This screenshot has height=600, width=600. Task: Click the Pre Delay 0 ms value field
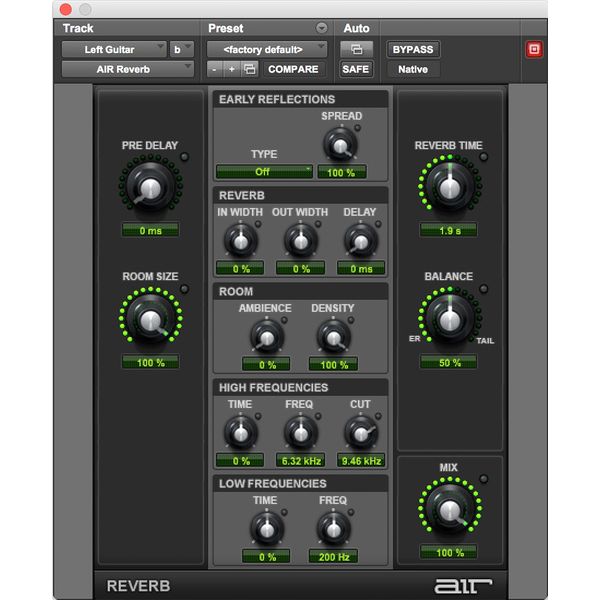tap(150, 230)
